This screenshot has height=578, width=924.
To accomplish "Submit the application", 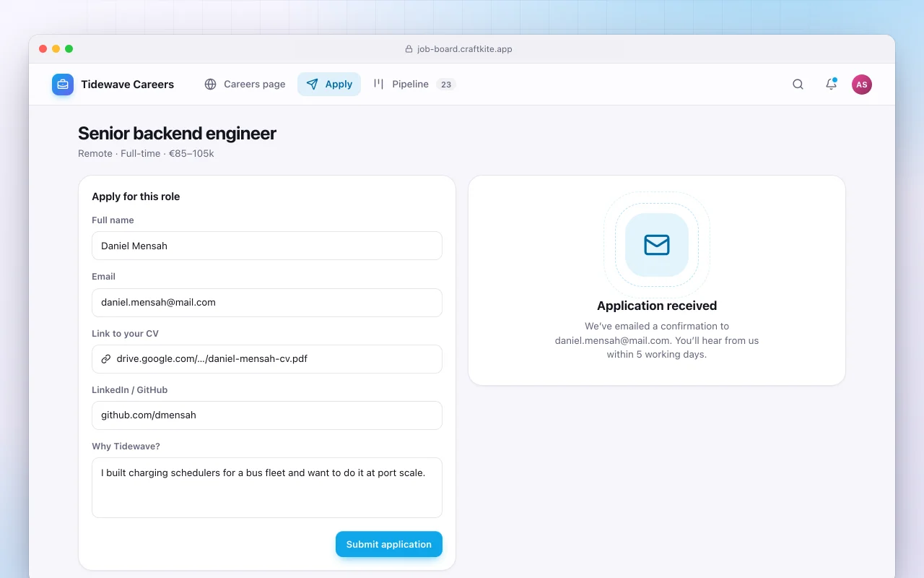I will [389, 544].
